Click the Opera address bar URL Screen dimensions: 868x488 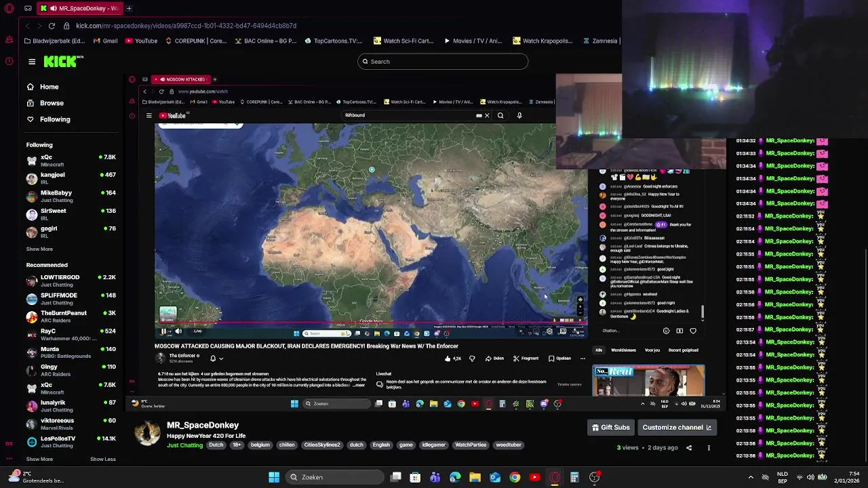pyautogui.click(x=186, y=26)
